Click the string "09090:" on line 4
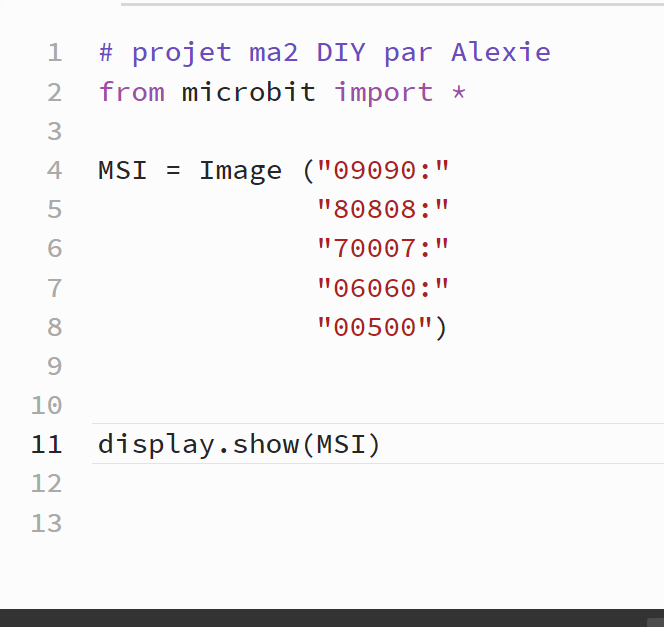 (x=383, y=171)
